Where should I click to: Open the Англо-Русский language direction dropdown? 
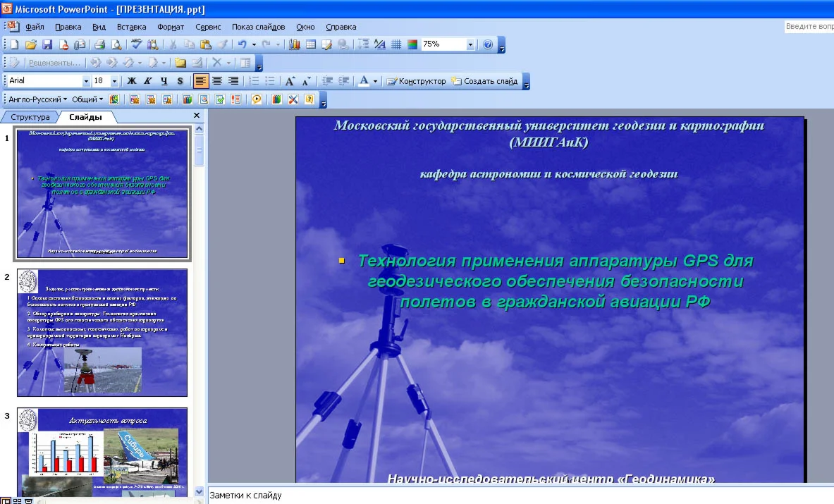[x=38, y=99]
